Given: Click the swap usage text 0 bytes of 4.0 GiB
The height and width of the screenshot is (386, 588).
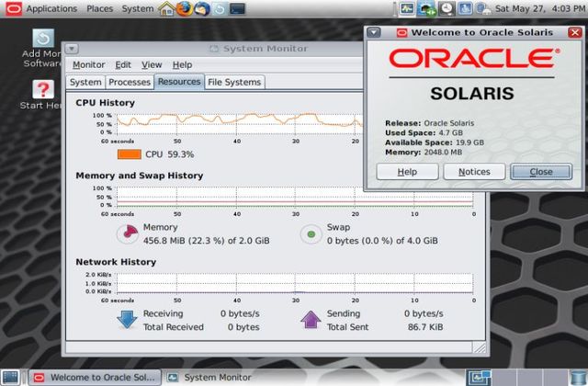Looking at the screenshot, I should pyautogui.click(x=382, y=241).
